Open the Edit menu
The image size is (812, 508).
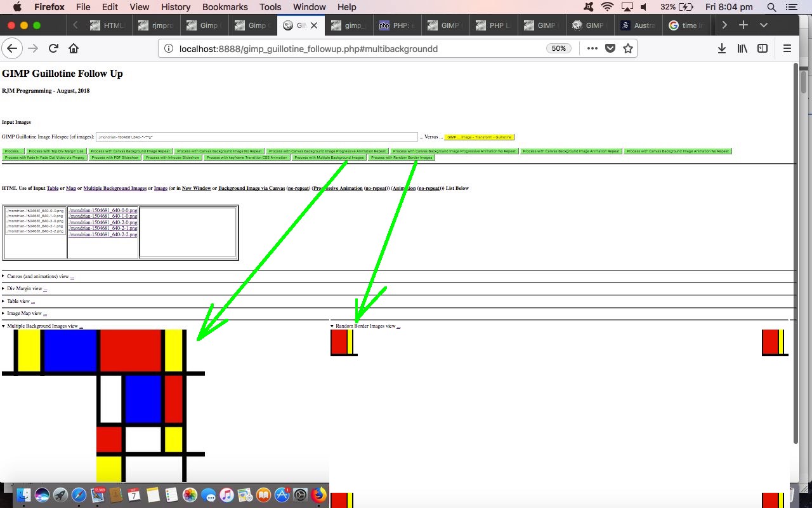(x=110, y=7)
